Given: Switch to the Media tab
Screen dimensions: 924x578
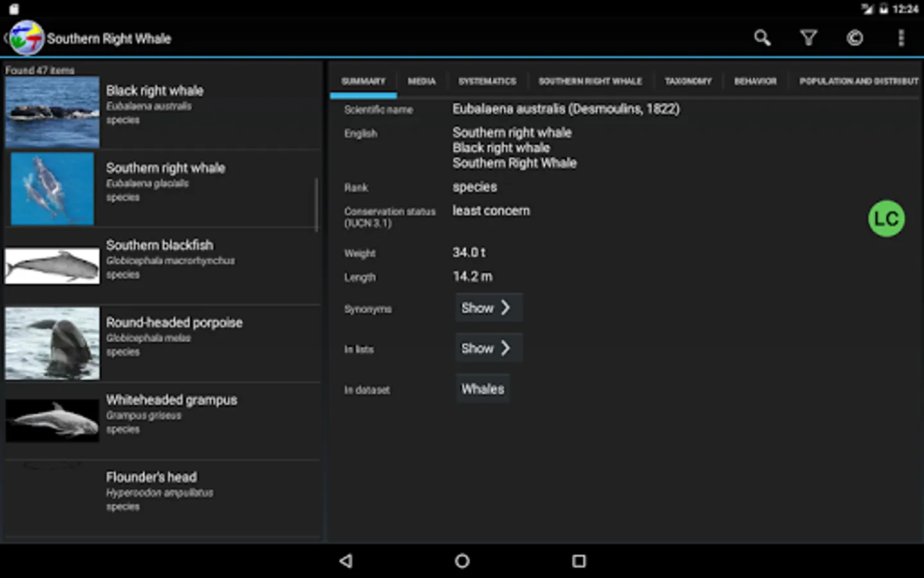Looking at the screenshot, I should 422,82.
